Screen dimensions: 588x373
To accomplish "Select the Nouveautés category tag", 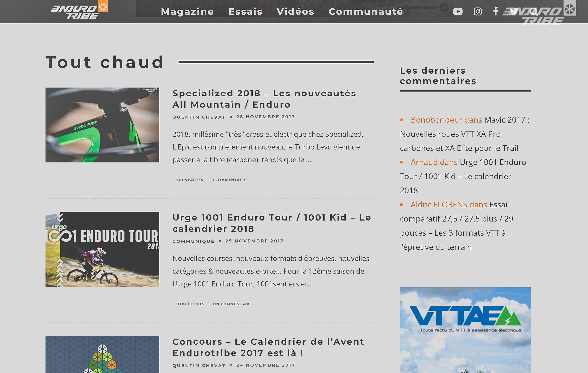I will [189, 180].
